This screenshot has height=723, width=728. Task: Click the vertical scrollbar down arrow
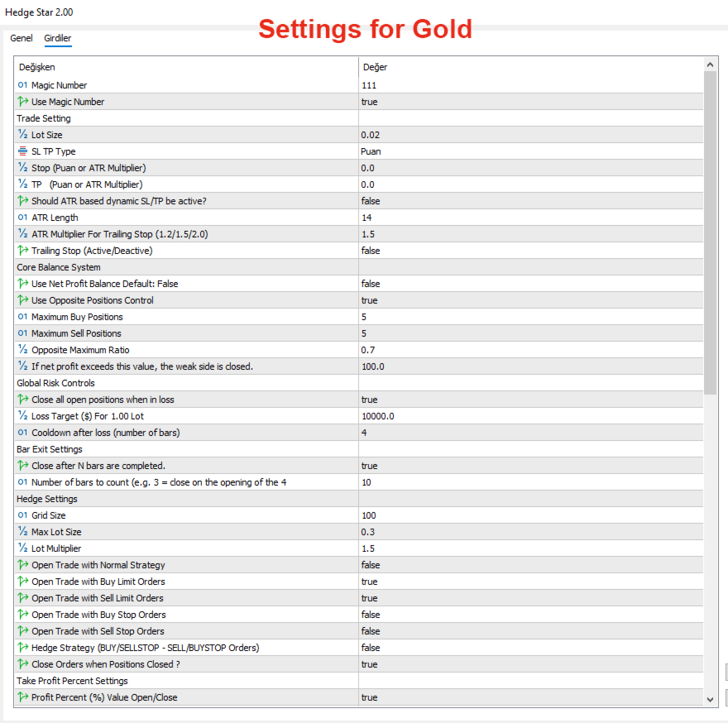point(711,700)
